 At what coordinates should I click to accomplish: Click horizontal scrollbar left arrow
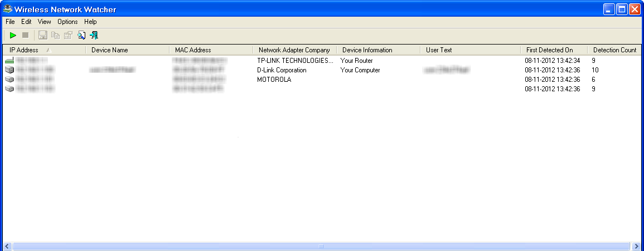coord(7,247)
